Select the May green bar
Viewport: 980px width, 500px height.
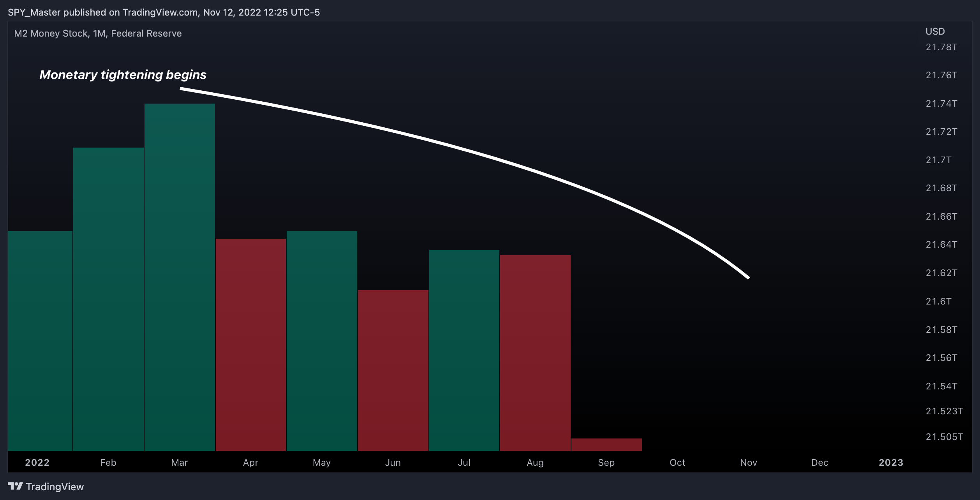(x=322, y=341)
